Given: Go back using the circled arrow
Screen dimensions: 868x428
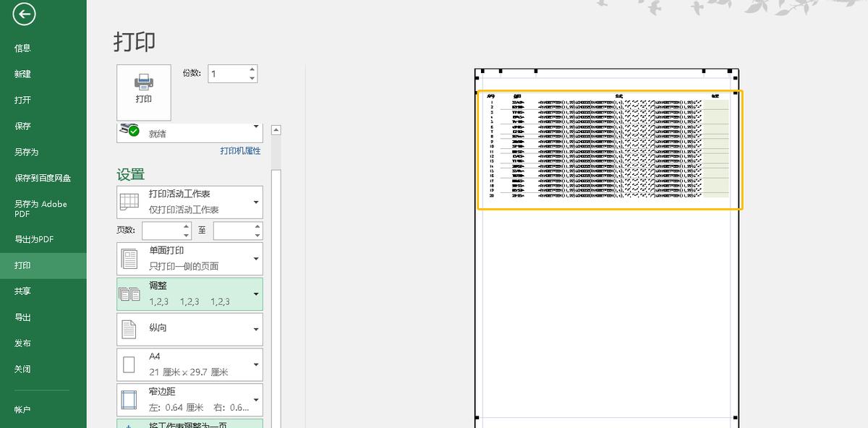Looking at the screenshot, I should (24, 14).
